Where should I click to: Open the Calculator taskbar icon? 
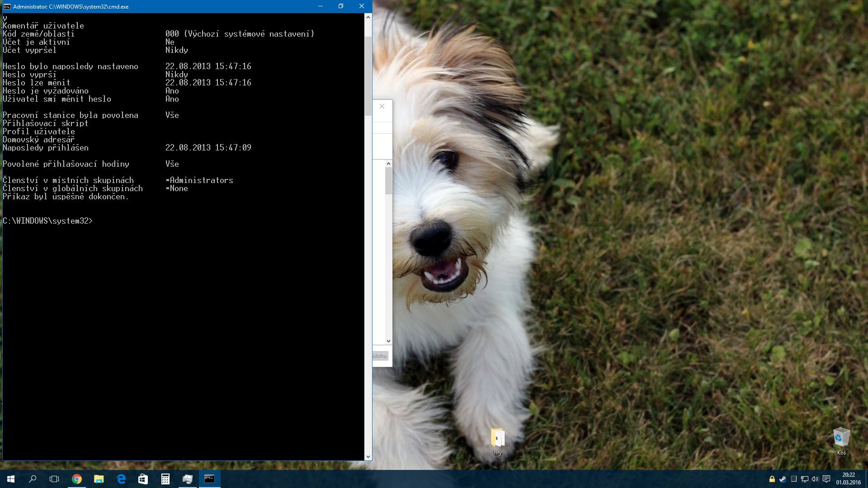point(165,479)
